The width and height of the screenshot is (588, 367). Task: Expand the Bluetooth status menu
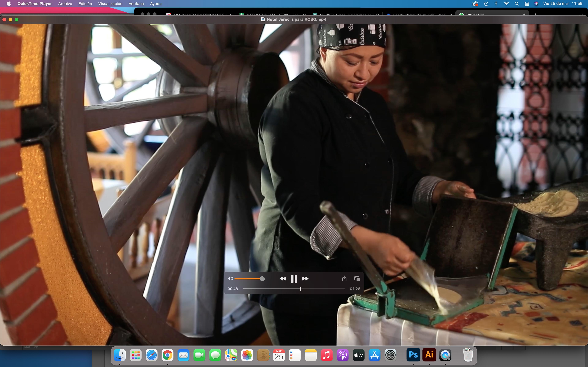pos(496,4)
